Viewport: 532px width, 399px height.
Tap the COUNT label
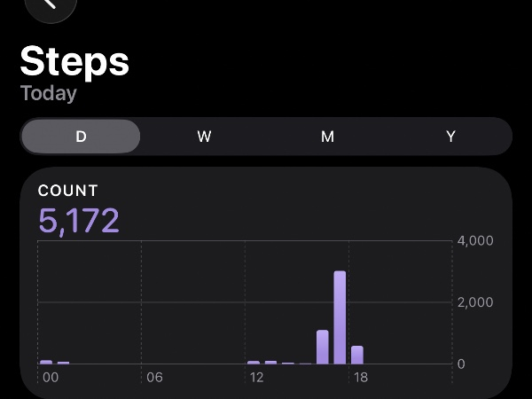coord(67,191)
